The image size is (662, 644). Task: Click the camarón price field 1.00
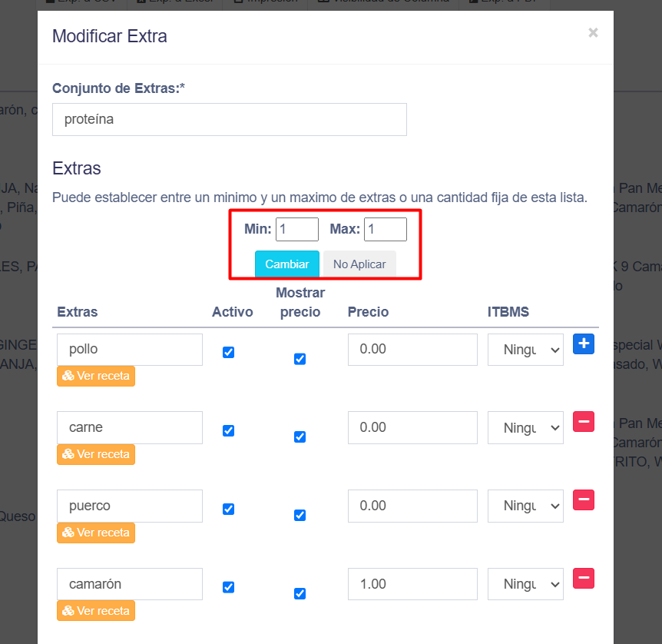pyautogui.click(x=412, y=584)
